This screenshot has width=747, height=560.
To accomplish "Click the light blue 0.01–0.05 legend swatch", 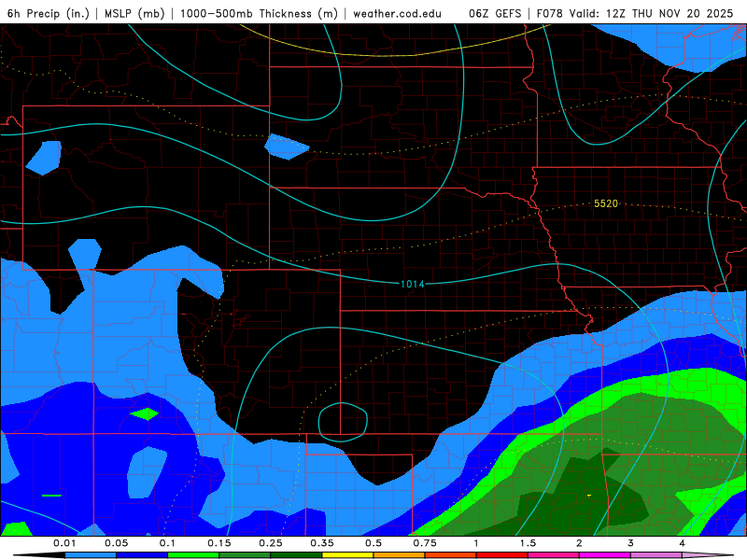I will pyautogui.click(x=91, y=555).
